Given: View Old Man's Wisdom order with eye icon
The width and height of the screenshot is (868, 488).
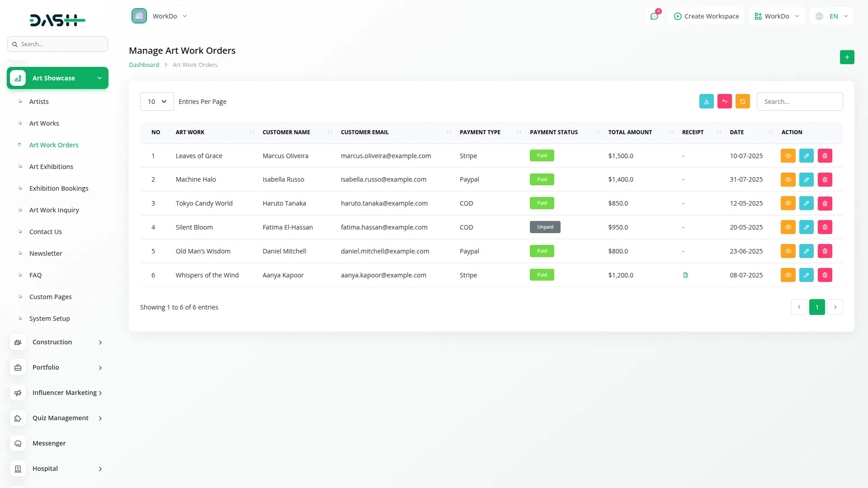Looking at the screenshot, I should [x=788, y=251].
